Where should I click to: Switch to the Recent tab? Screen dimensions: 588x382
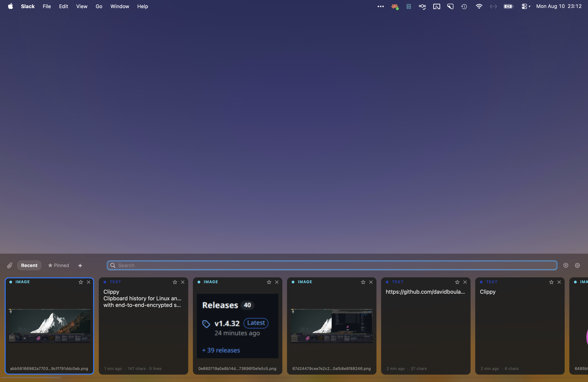pos(29,265)
